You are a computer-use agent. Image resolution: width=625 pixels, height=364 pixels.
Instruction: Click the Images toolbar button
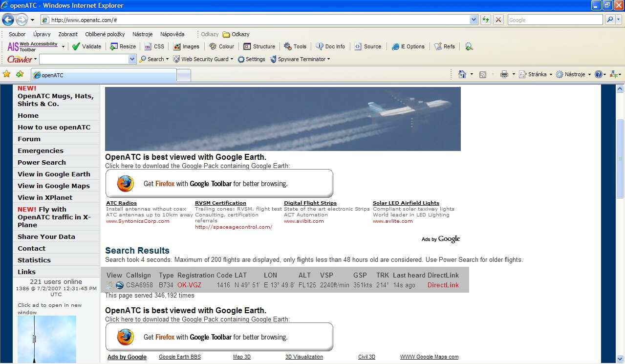pos(186,46)
